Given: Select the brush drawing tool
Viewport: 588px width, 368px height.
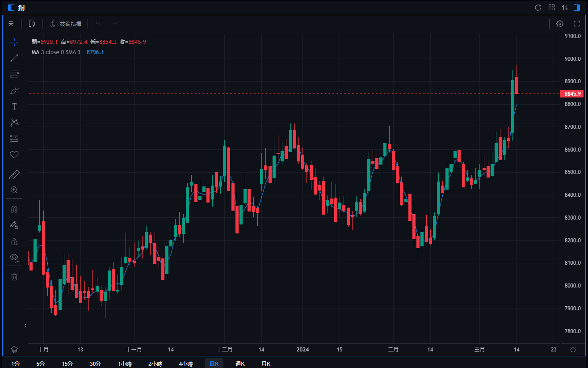Looking at the screenshot, I should pyautogui.click(x=14, y=90).
